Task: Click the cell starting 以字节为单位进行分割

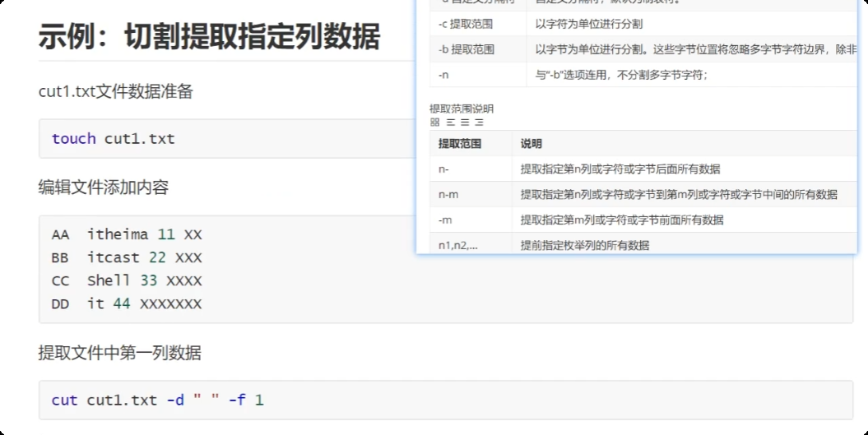Action: pos(691,49)
